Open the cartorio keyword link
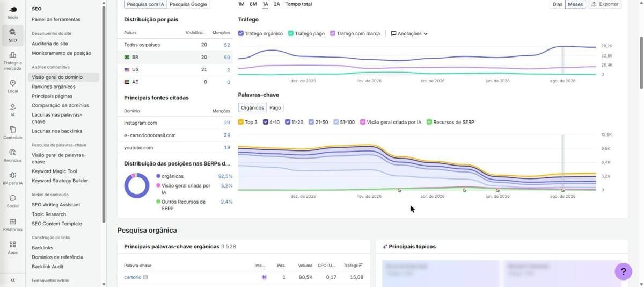Image resolution: width=644 pixels, height=287 pixels. (133, 277)
